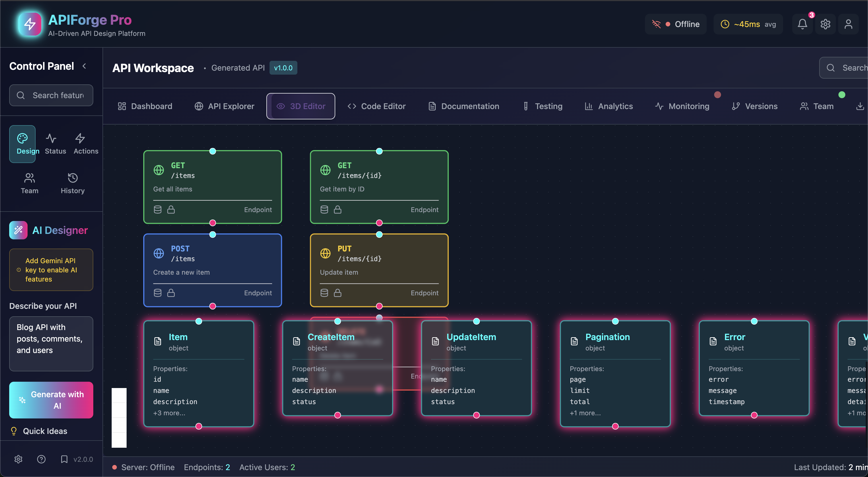The height and width of the screenshot is (477, 868).
Task: Click the Describe your API text box
Action: [51, 343]
